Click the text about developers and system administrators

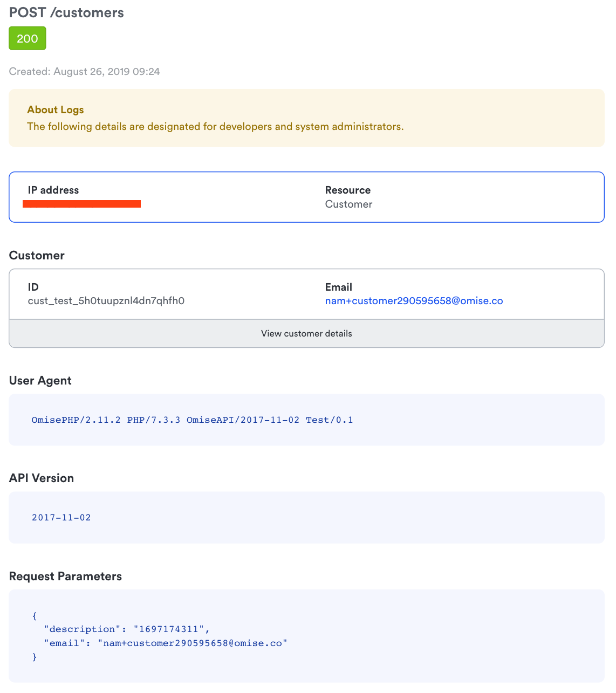[215, 127]
